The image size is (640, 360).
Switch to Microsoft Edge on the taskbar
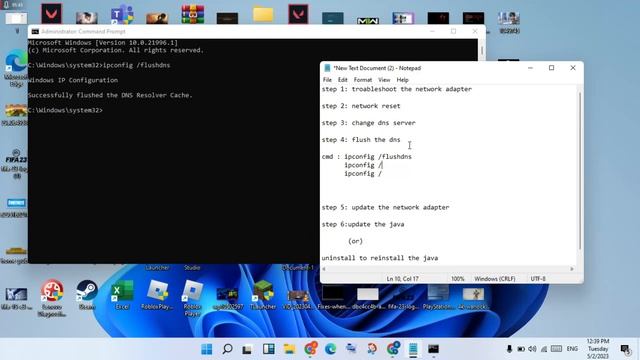point(330,349)
